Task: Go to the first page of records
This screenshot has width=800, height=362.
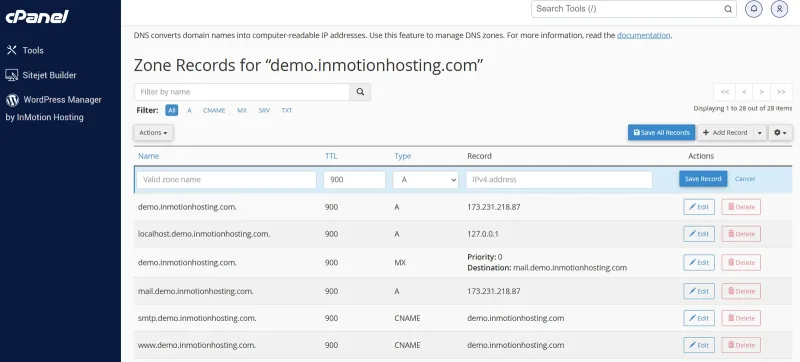Action: click(x=724, y=92)
